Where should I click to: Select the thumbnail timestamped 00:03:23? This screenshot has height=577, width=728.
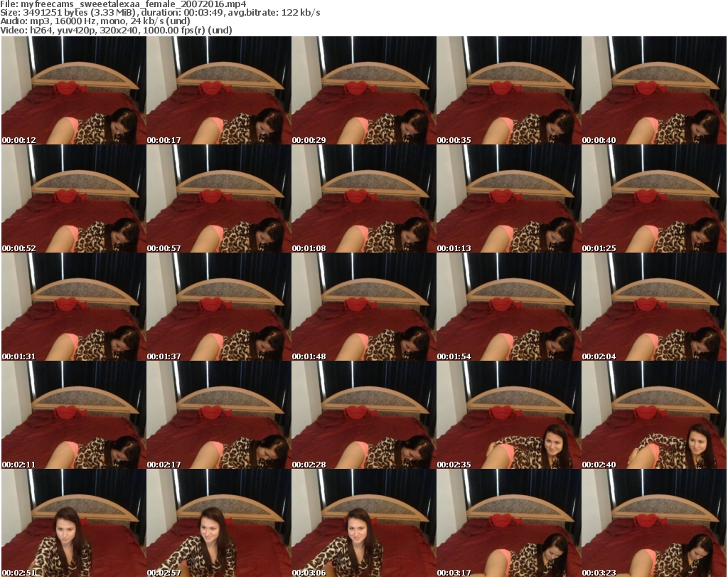pyautogui.click(x=654, y=523)
